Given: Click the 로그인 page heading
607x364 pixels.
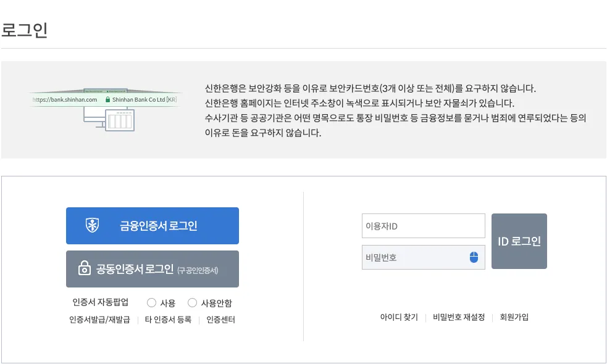Looking at the screenshot, I should point(24,30).
